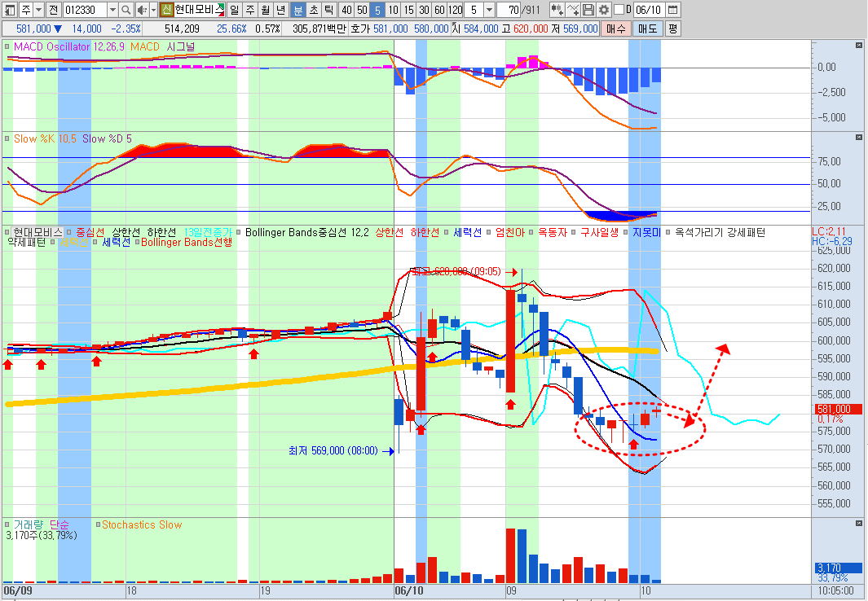Open the 주 market type dropdown arrow
This screenshot has width=868, height=601.
[x=38, y=10]
